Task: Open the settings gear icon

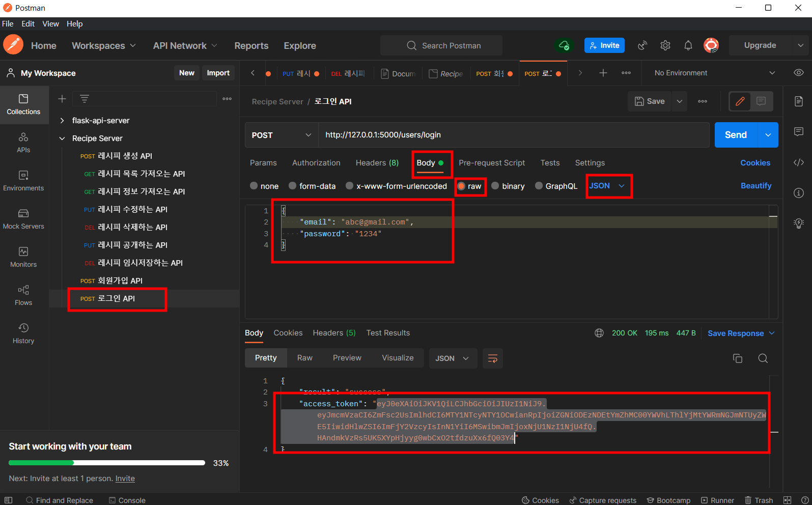Action: click(x=665, y=45)
